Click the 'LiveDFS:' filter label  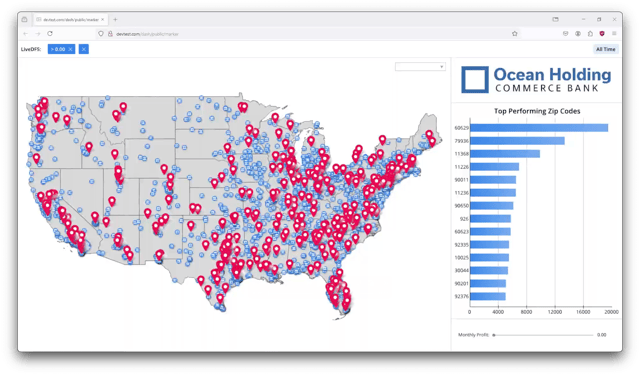coord(31,49)
